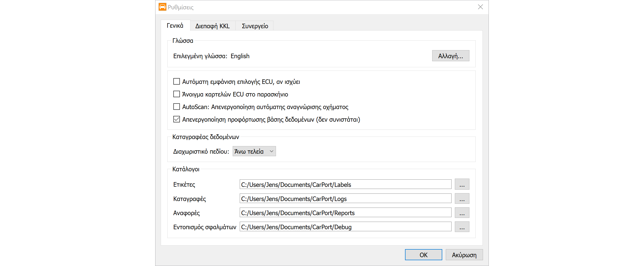The height and width of the screenshot is (266, 644).
Task: Browse for the Αναφορές Reports folder
Action: point(462,213)
